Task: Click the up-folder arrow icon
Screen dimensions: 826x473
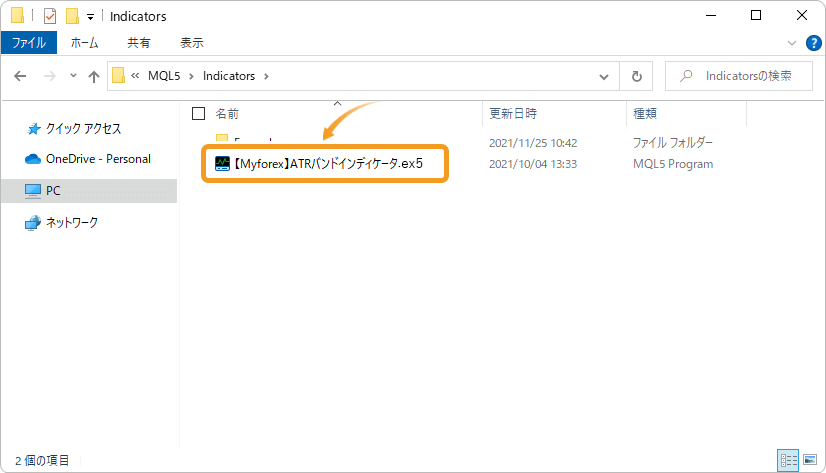Action: point(94,76)
